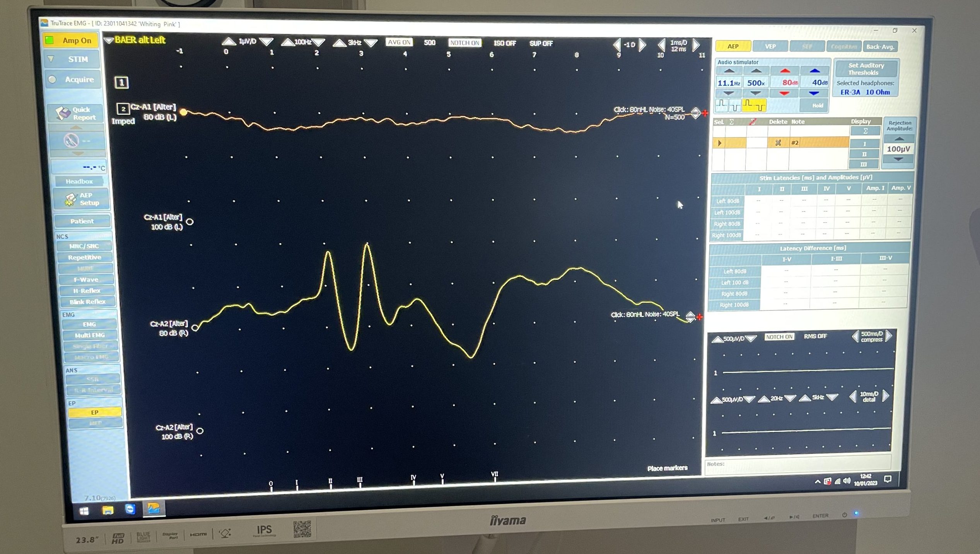Image resolution: width=980 pixels, height=554 pixels.
Task: Switch to Back-Avg. tab
Action: (x=880, y=47)
